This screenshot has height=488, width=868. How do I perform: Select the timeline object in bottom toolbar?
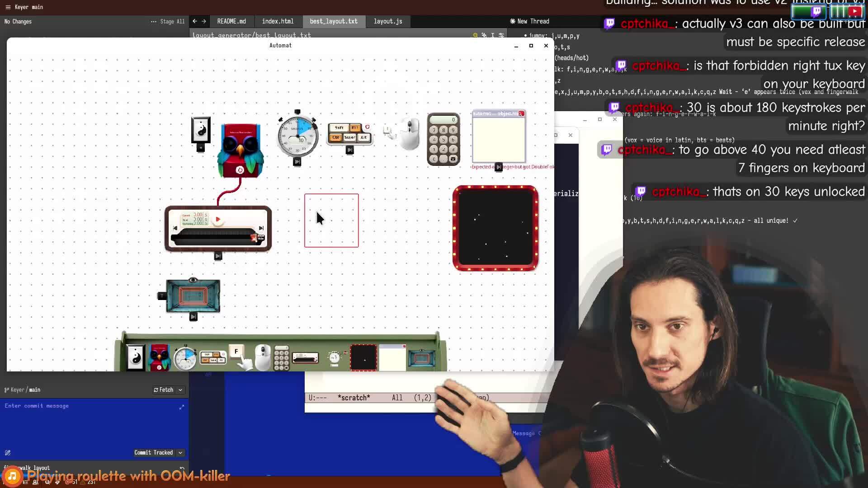(x=305, y=358)
